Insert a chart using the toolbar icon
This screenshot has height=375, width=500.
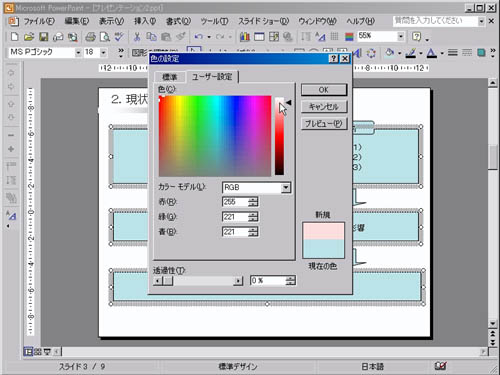tap(245, 36)
